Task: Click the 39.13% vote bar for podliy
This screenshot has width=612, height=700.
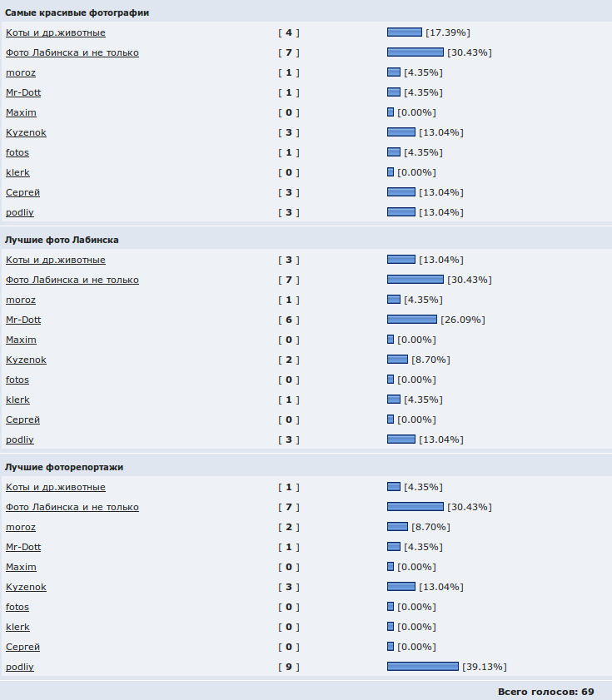Action: [423, 667]
